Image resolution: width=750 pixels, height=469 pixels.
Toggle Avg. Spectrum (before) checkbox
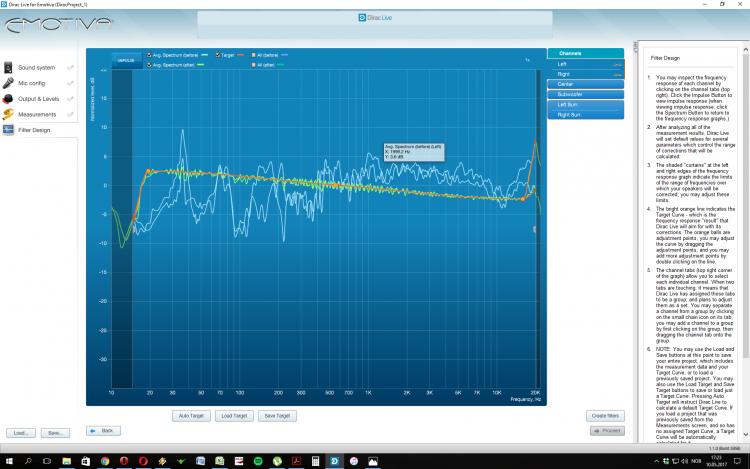(x=150, y=55)
